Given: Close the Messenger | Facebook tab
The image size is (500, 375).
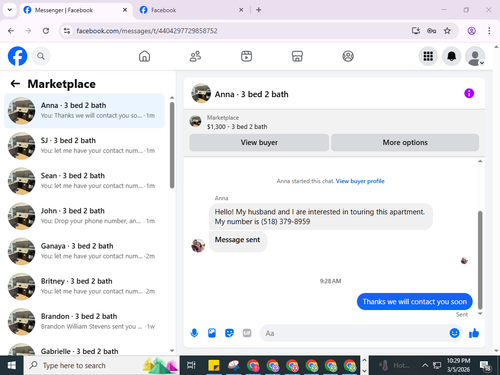Looking at the screenshot, I should 125,10.
